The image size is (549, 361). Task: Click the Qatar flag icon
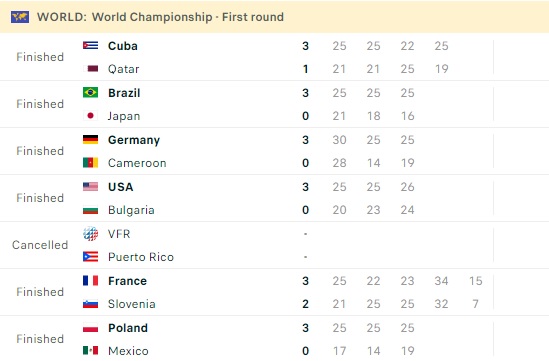click(x=90, y=69)
